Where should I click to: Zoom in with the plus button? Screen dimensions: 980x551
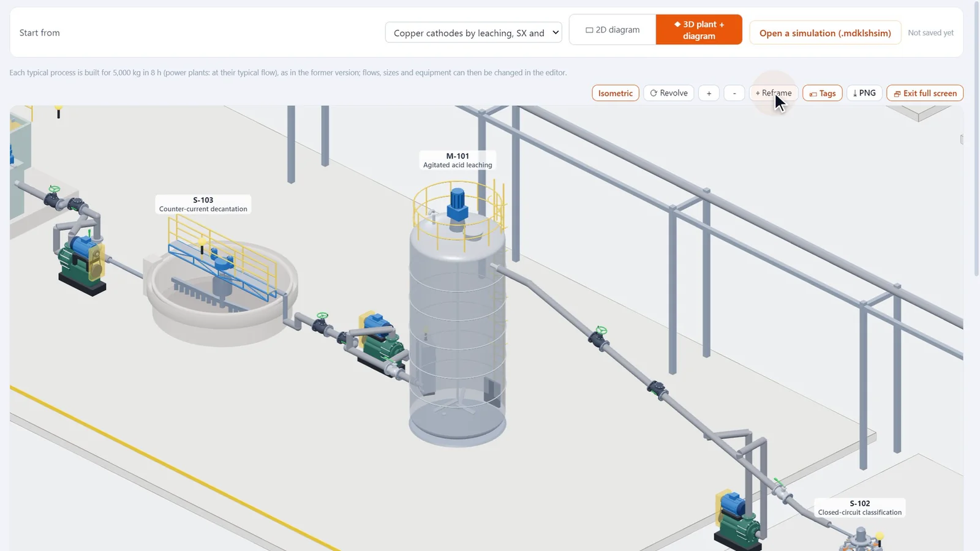tap(709, 93)
